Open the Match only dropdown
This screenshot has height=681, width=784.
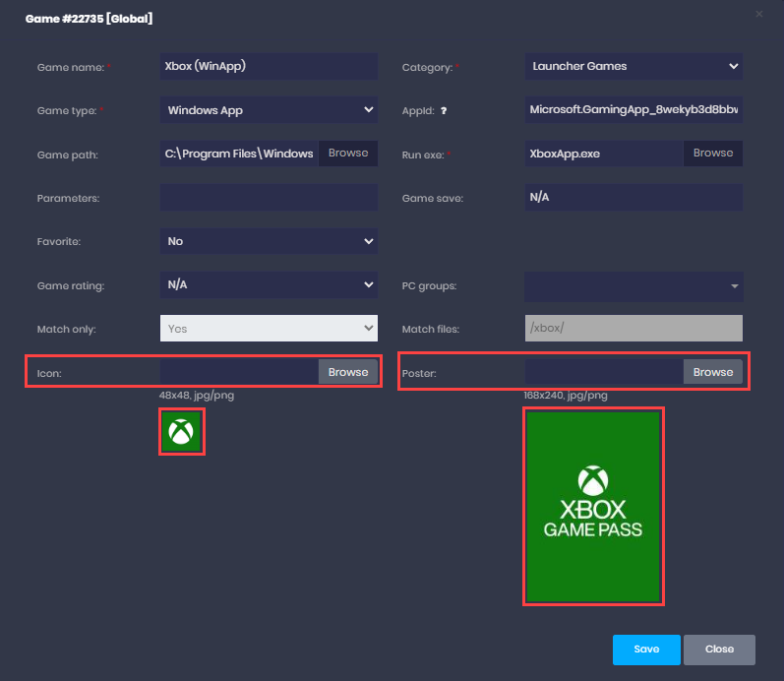pyautogui.click(x=269, y=328)
